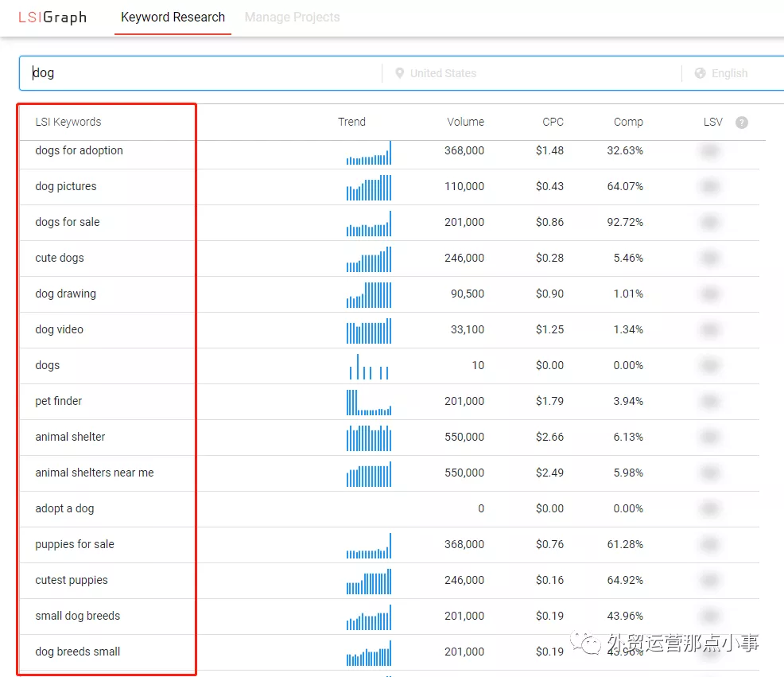Image resolution: width=784 pixels, height=677 pixels.
Task: Click the trend chart for 'animal shelter'
Action: (x=369, y=438)
